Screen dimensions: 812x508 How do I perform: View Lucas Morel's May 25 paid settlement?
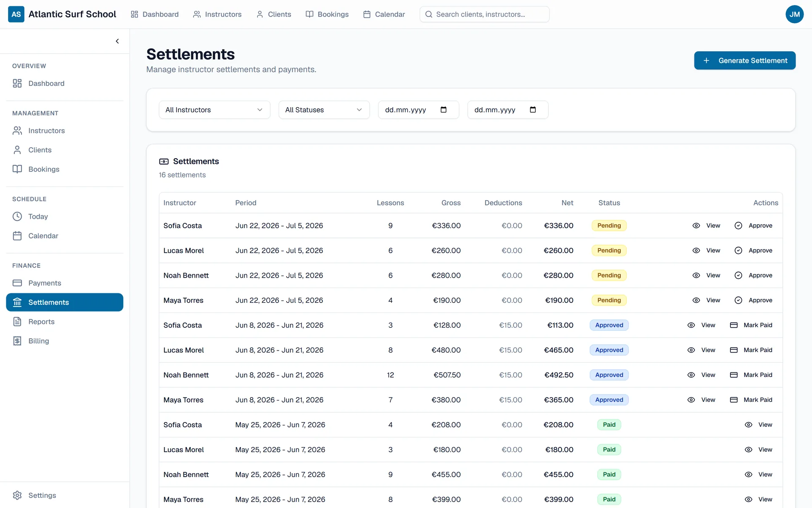click(758, 450)
